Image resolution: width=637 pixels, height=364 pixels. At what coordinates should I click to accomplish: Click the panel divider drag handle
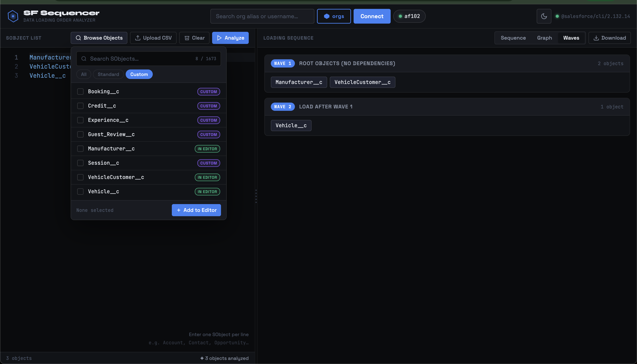pos(256,196)
